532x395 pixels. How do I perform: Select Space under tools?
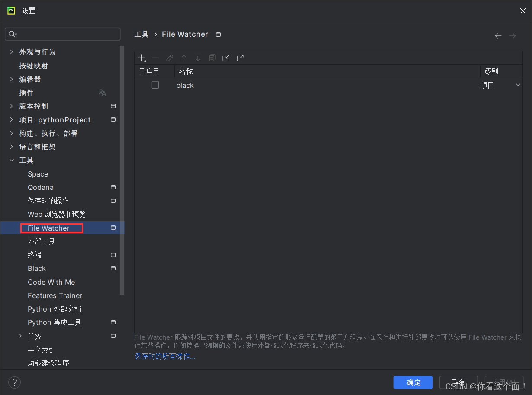tap(38, 174)
